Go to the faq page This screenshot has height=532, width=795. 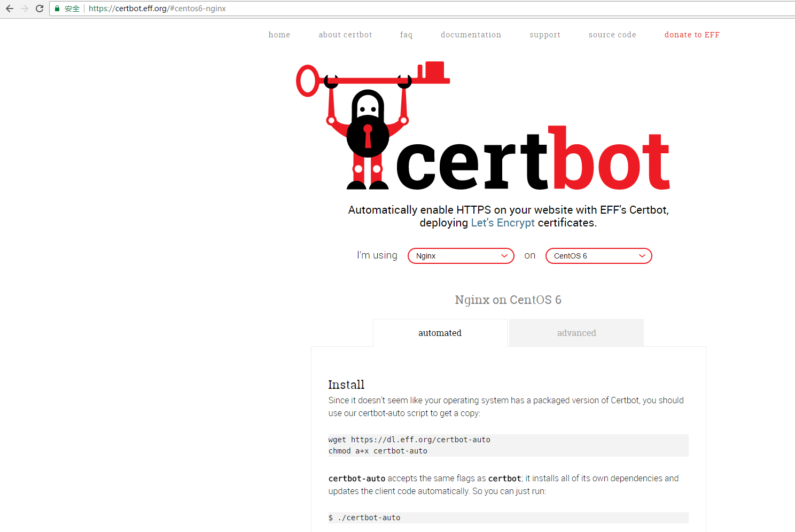click(406, 35)
